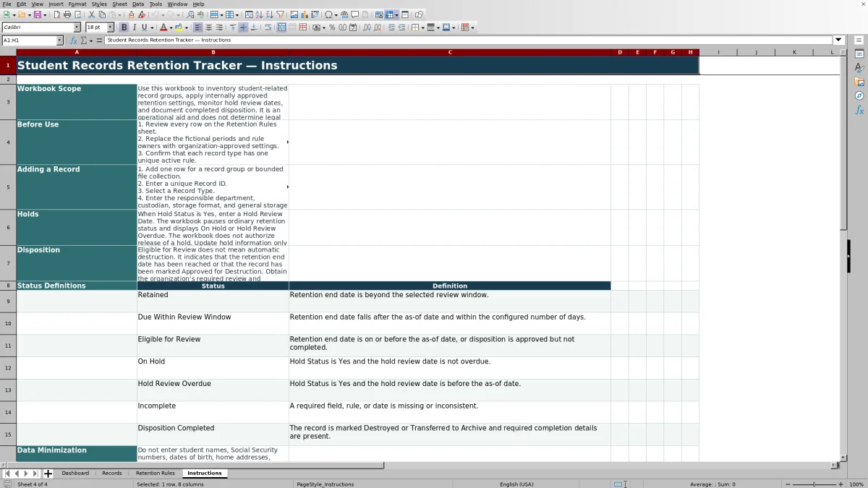868x488 pixels.
Task: Open Navigator from the sidebar
Action: click(859, 95)
